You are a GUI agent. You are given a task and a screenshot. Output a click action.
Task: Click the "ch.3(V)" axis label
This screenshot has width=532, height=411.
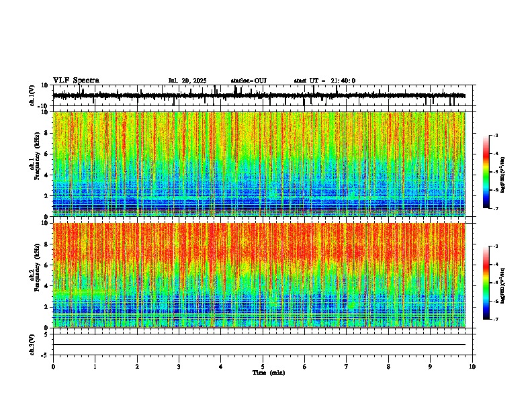coord(32,345)
